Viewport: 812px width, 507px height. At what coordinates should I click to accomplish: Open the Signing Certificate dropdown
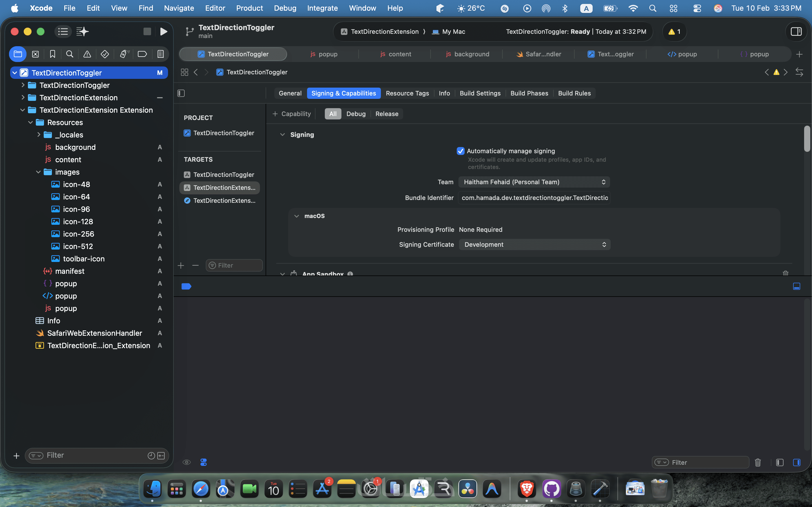(534, 244)
